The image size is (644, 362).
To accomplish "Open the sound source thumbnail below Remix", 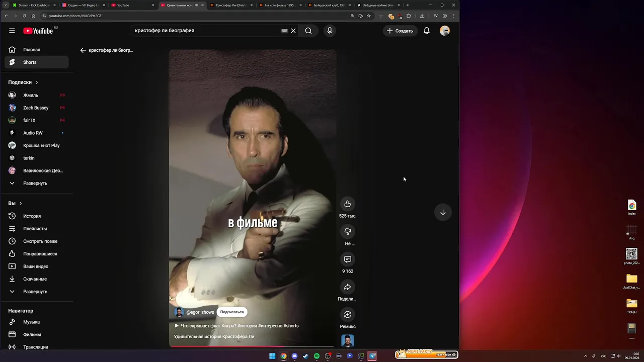I will (x=347, y=341).
